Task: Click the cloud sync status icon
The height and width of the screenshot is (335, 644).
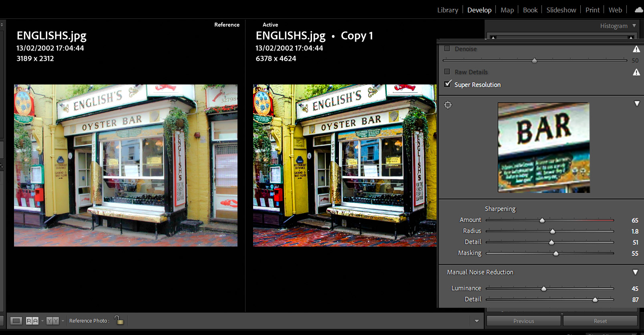Action: 639,10
